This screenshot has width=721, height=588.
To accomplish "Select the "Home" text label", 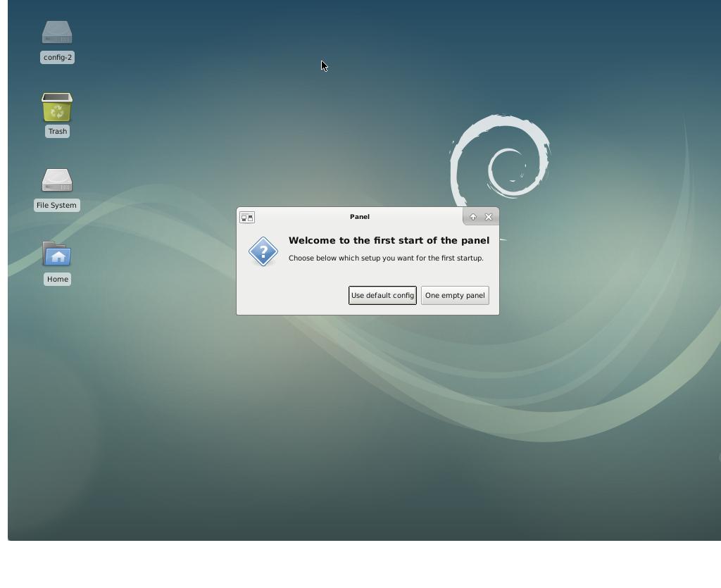I will [x=57, y=280].
